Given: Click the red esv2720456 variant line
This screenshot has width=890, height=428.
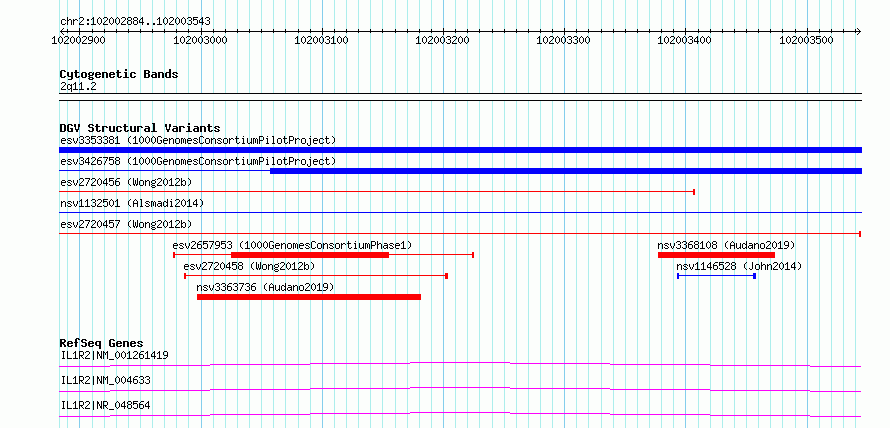Looking at the screenshot, I should click(x=377, y=192).
